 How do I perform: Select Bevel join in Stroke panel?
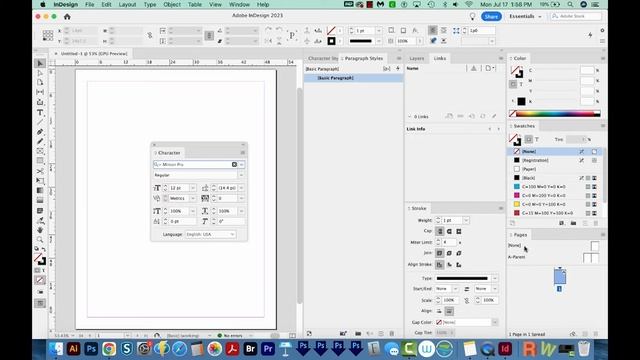click(459, 253)
